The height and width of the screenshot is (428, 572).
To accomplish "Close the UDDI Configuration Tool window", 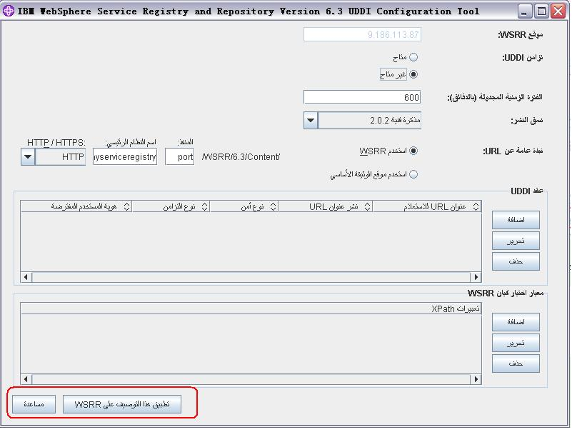I will (558, 11).
